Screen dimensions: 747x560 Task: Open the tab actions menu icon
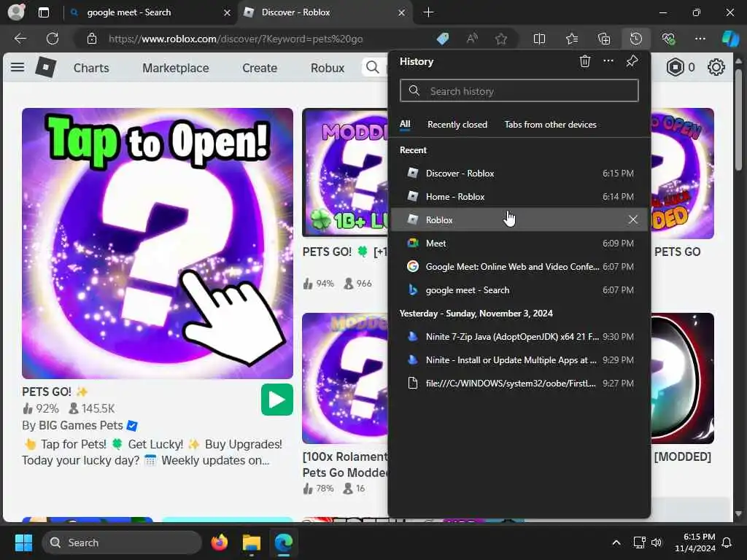point(43,12)
